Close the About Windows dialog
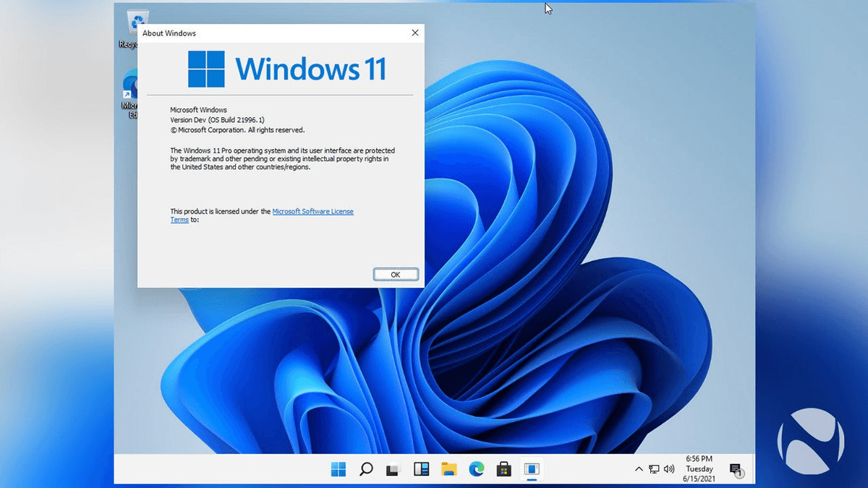868x488 pixels. click(x=414, y=33)
